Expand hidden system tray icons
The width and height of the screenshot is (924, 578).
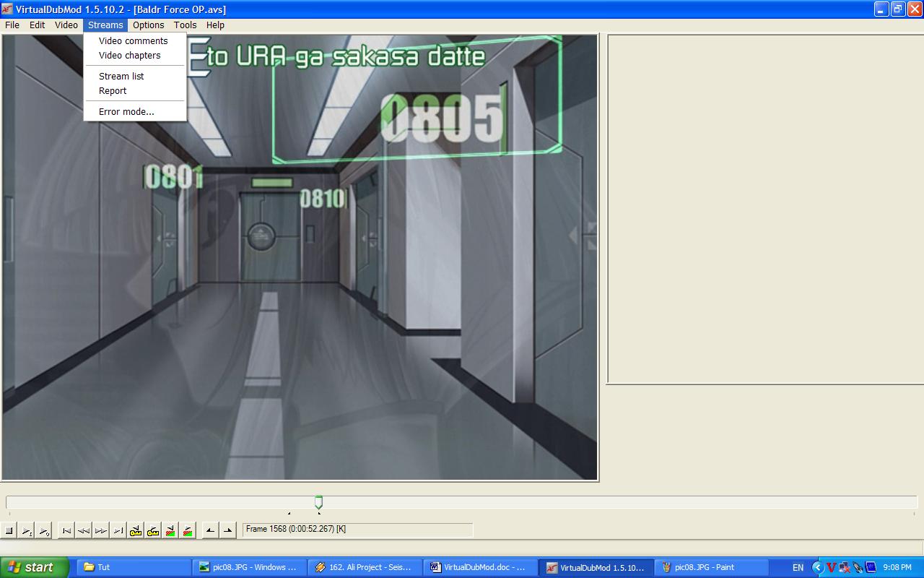818,567
